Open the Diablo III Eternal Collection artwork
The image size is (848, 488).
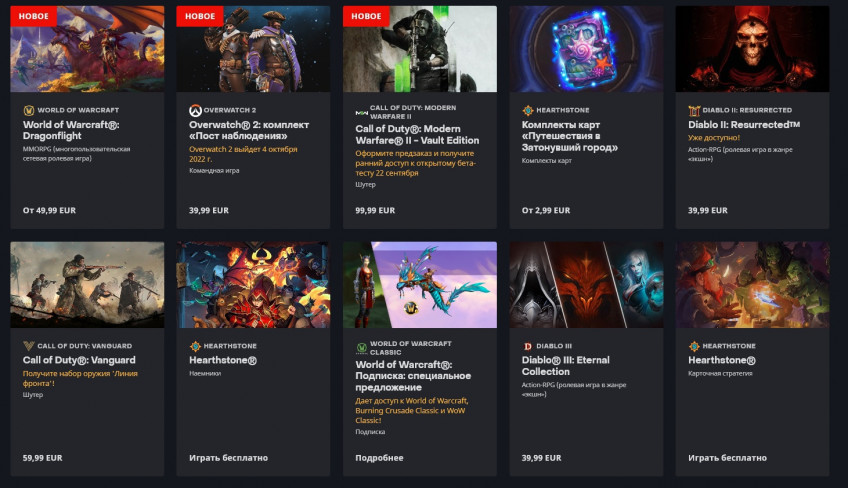coord(586,285)
